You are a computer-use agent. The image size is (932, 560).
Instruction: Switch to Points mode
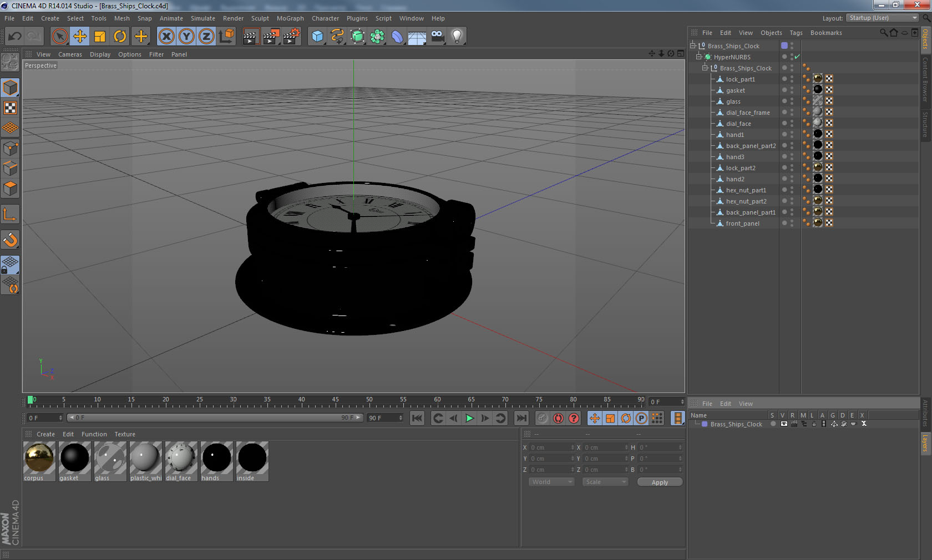coord(10,148)
